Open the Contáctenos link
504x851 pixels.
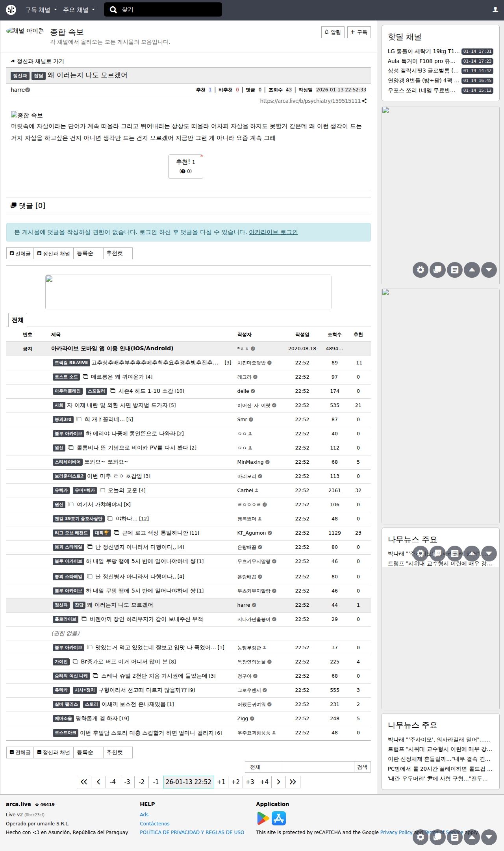(x=155, y=823)
